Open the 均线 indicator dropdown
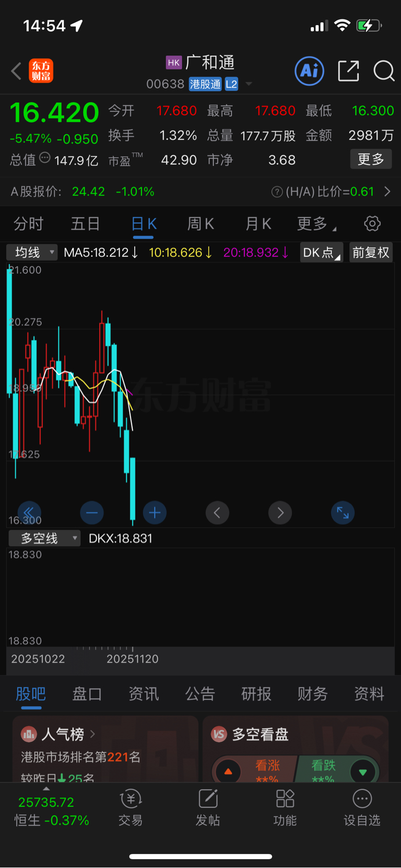 [32, 253]
